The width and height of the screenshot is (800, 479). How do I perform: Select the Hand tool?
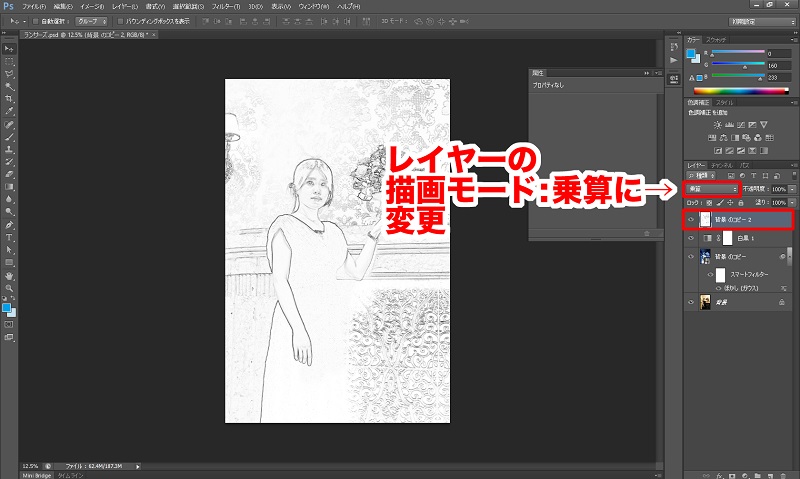[x=9, y=276]
